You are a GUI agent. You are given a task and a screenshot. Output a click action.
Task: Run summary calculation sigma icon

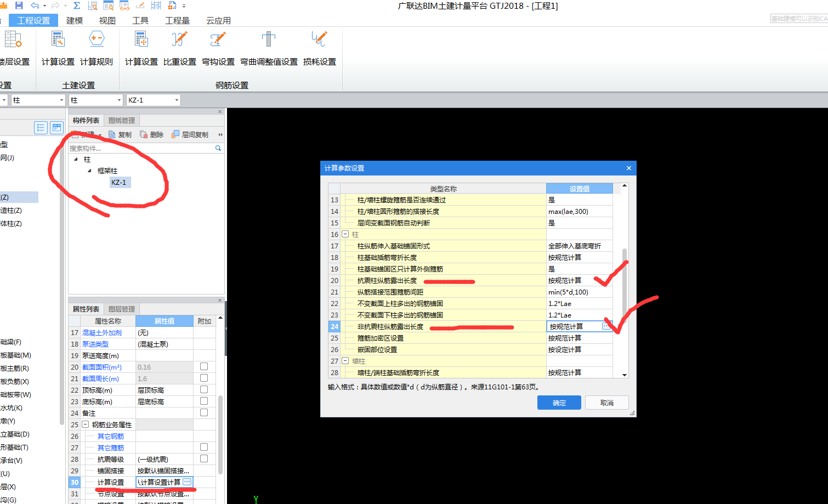(x=77, y=5)
